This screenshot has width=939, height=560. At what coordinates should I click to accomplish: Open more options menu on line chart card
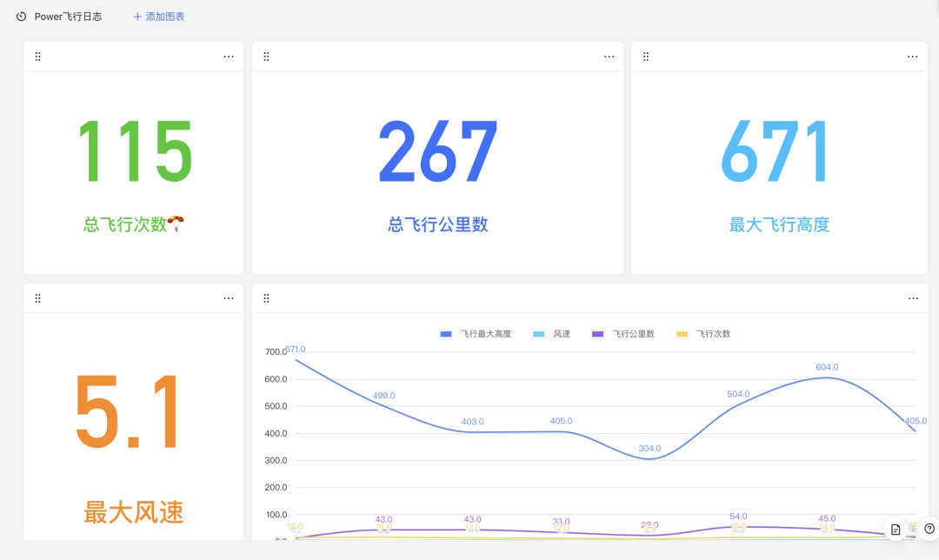tap(912, 298)
